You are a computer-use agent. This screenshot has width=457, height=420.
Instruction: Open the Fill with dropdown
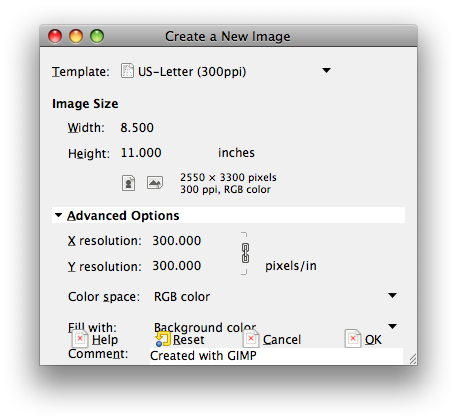coord(275,326)
